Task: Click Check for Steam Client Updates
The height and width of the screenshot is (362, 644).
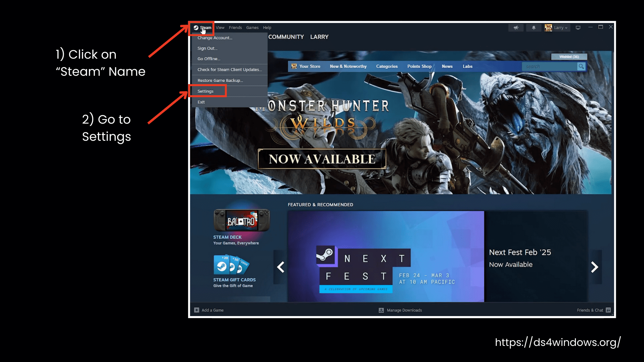Action: click(229, 70)
